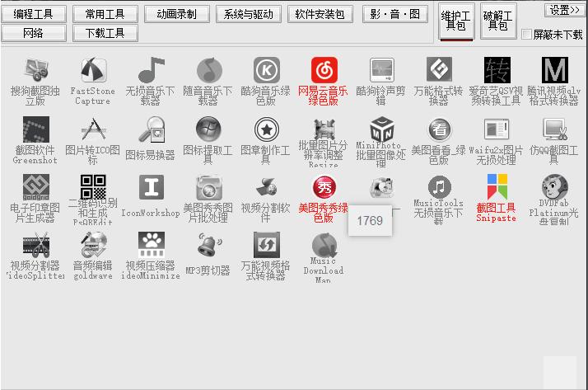588x390 pixels.
Task: Toggle the 屏蔽未下载 checkbox
Action: [x=526, y=35]
